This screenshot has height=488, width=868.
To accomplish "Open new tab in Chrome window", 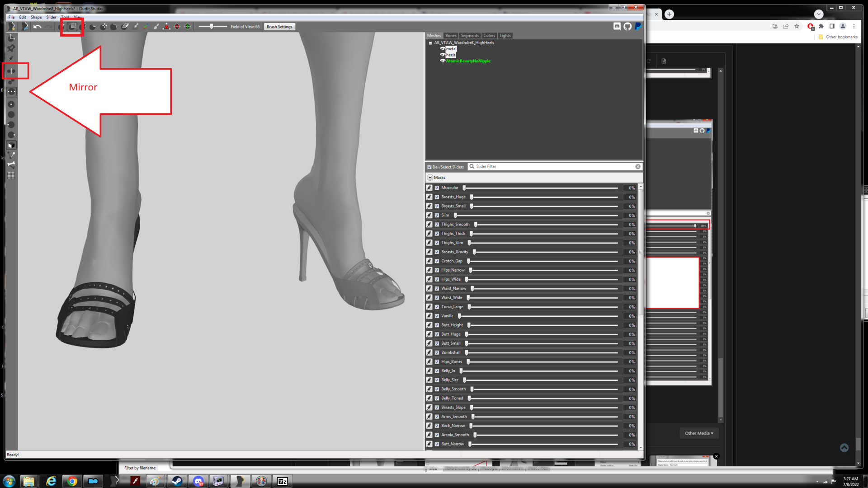I will [669, 14].
